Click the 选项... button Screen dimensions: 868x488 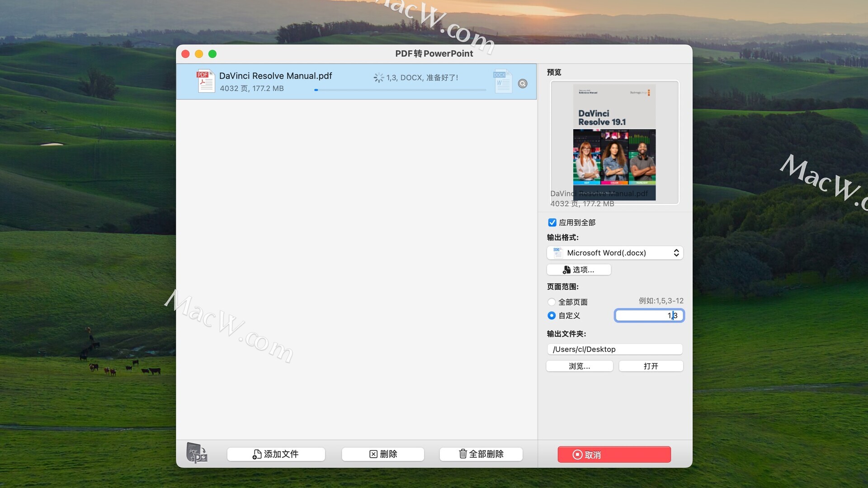[579, 270]
